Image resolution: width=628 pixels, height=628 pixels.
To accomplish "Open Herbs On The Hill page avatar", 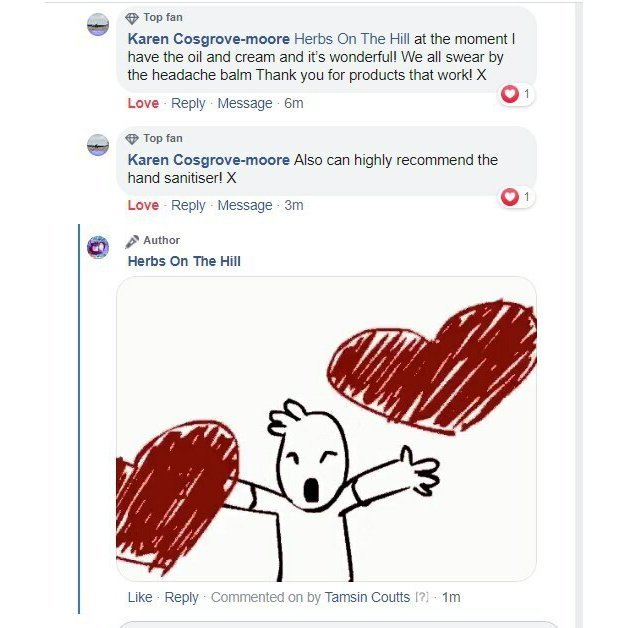I will (98, 247).
